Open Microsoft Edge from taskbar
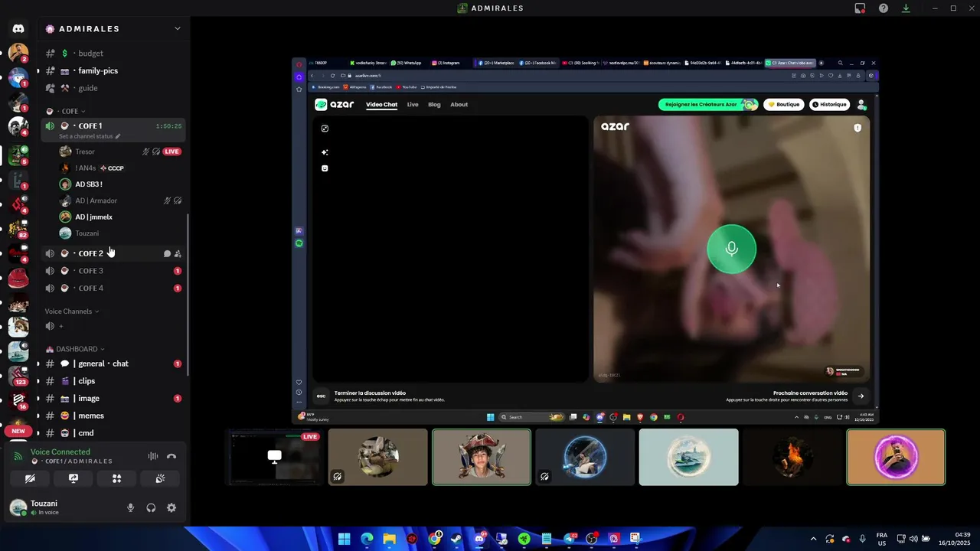 coord(367,539)
